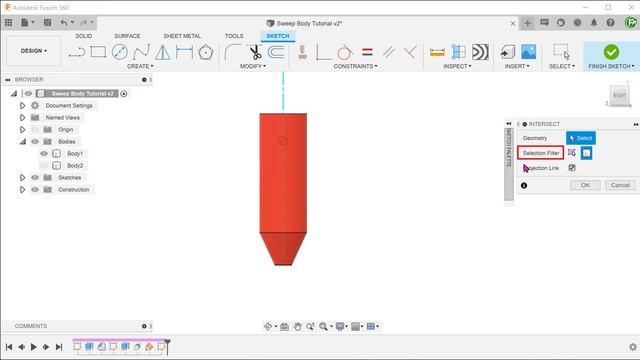Jump to the timeline beginning
Screen dimensions: 640x360
tap(9, 347)
